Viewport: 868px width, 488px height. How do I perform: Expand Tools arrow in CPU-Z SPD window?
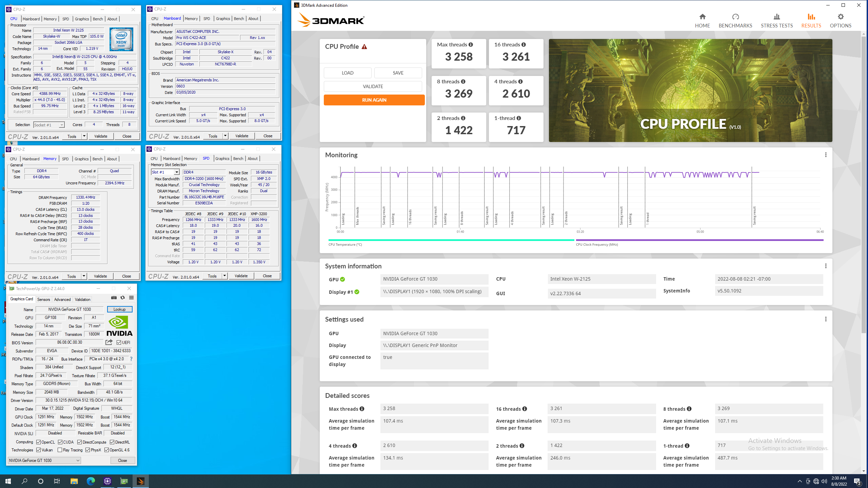tap(224, 276)
